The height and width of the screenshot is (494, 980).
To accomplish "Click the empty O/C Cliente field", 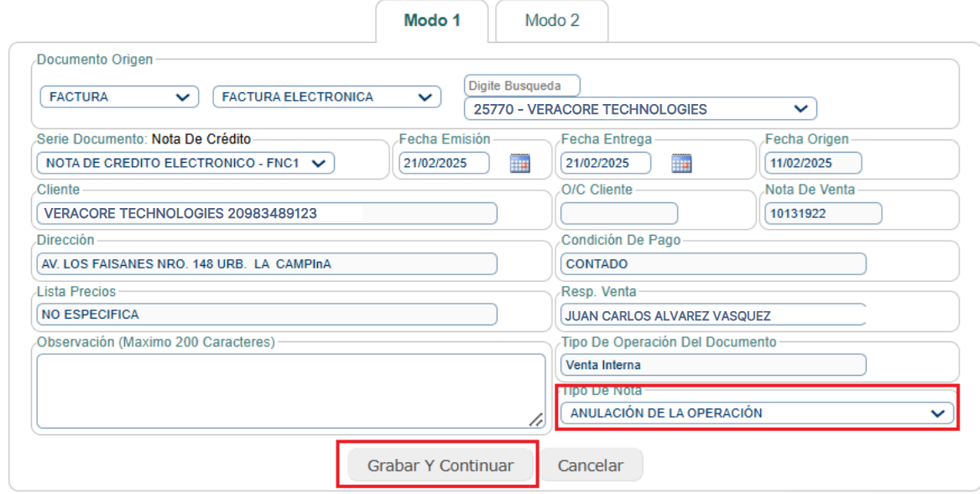I will [x=619, y=214].
